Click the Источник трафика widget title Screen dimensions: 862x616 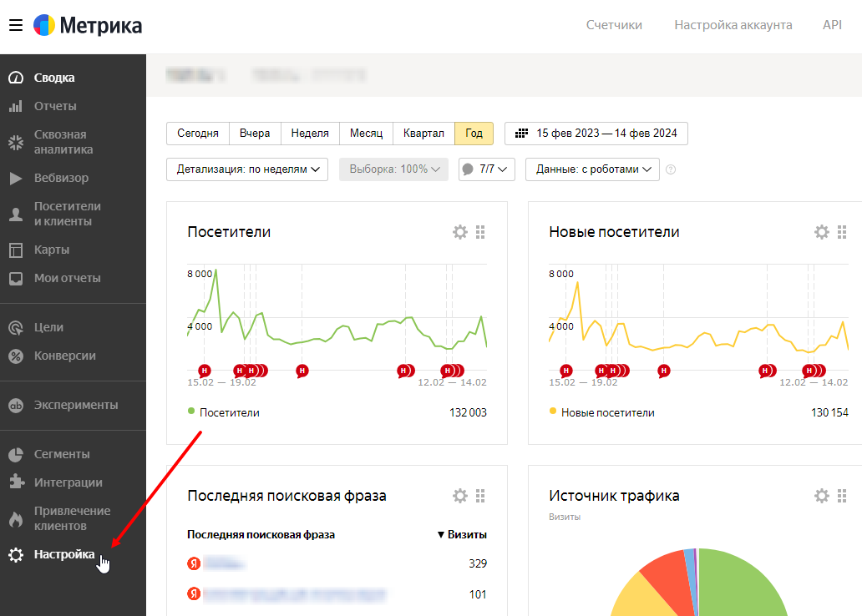[x=614, y=496]
